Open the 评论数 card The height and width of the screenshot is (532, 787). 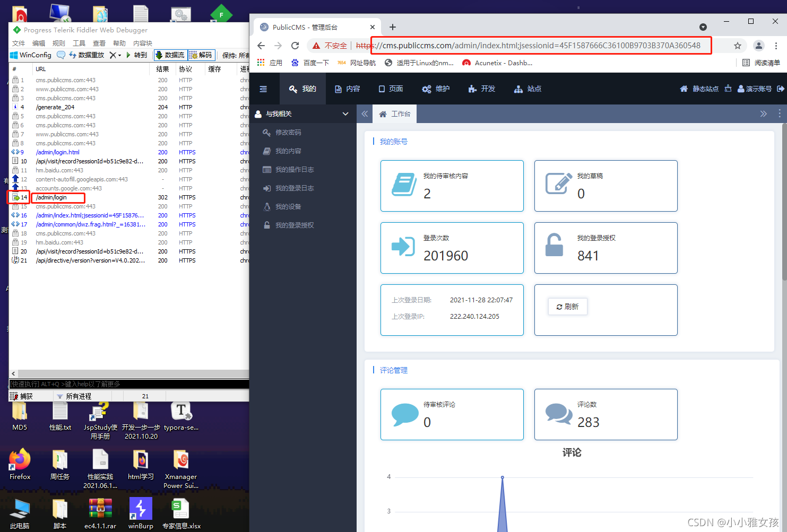tap(606, 414)
